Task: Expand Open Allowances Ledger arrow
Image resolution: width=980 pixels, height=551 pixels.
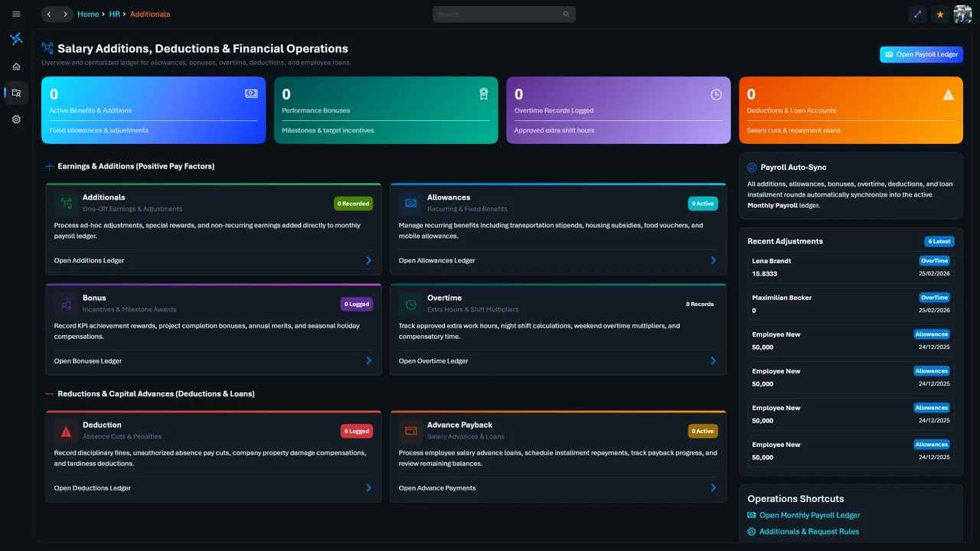Action: (714, 260)
